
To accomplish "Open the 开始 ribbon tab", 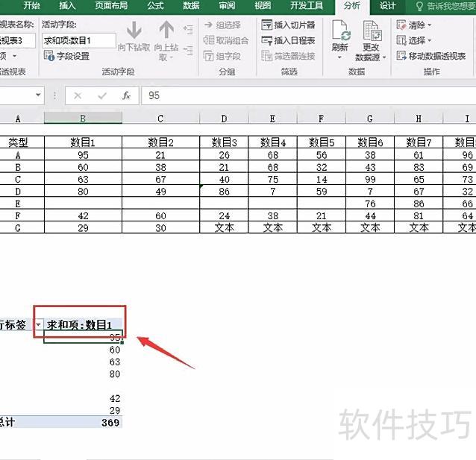I will coord(31,5).
